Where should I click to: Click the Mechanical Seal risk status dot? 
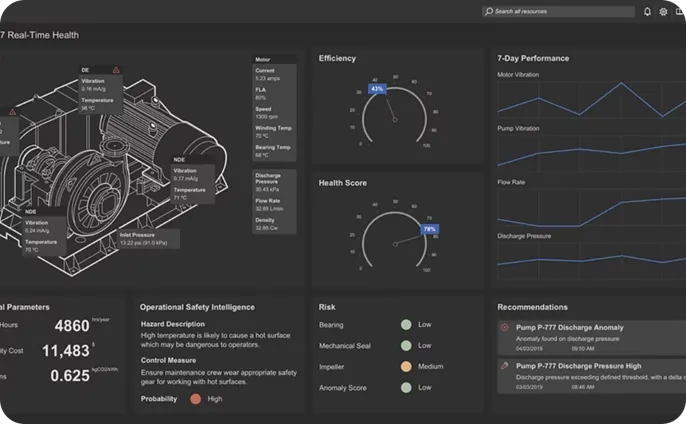pyautogui.click(x=406, y=346)
